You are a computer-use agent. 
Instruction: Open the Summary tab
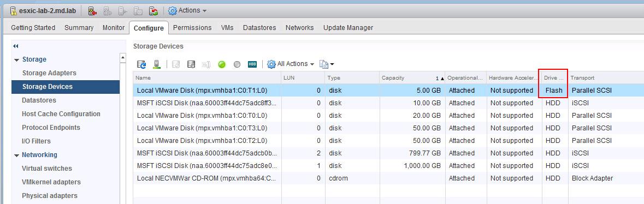point(79,28)
